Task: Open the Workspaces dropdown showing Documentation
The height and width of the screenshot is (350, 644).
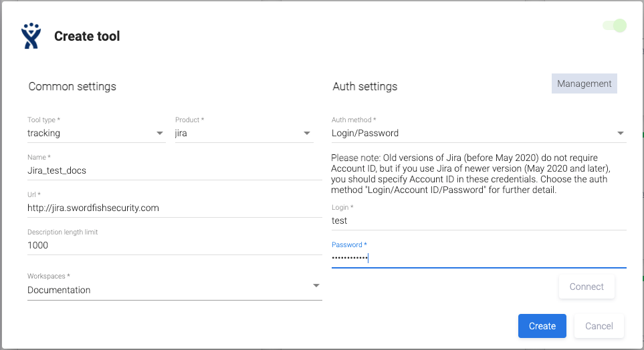Action: [x=174, y=290]
